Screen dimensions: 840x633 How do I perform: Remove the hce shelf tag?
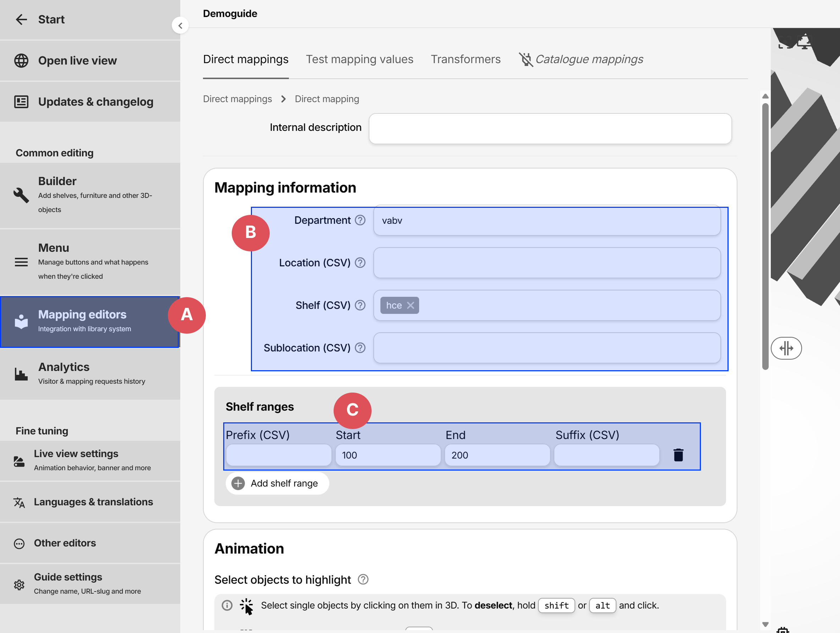pyautogui.click(x=411, y=305)
